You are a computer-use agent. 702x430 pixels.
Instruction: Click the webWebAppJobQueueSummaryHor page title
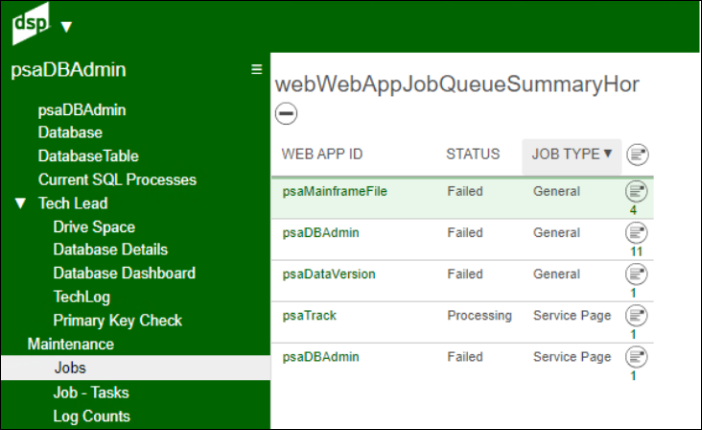point(457,85)
